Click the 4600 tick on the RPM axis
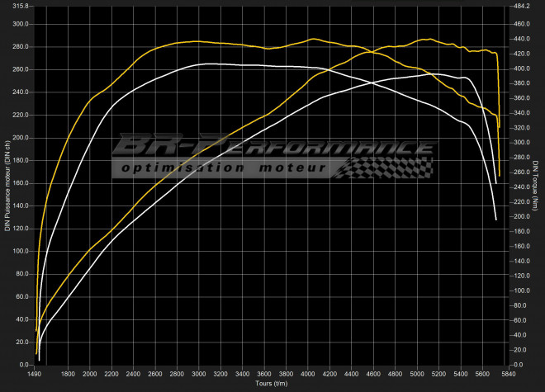The height and width of the screenshot is (392, 545). tap(372, 374)
